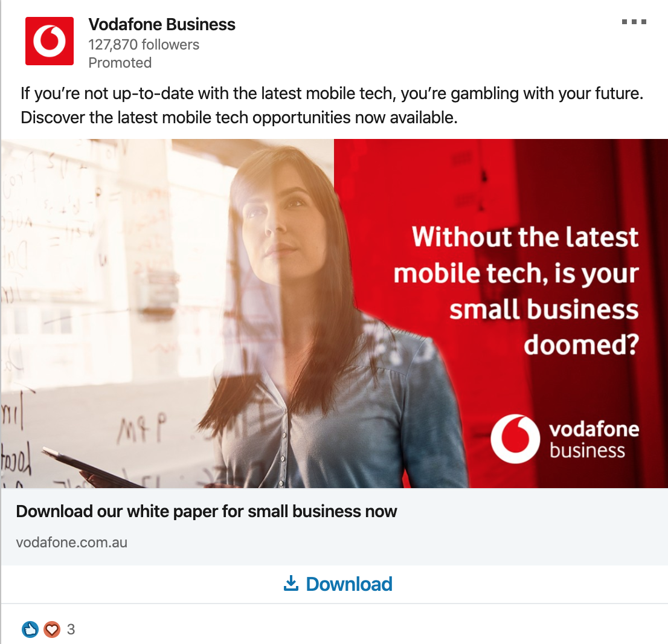
Task: Open the Vodafone Business company page name
Action: click(x=162, y=24)
